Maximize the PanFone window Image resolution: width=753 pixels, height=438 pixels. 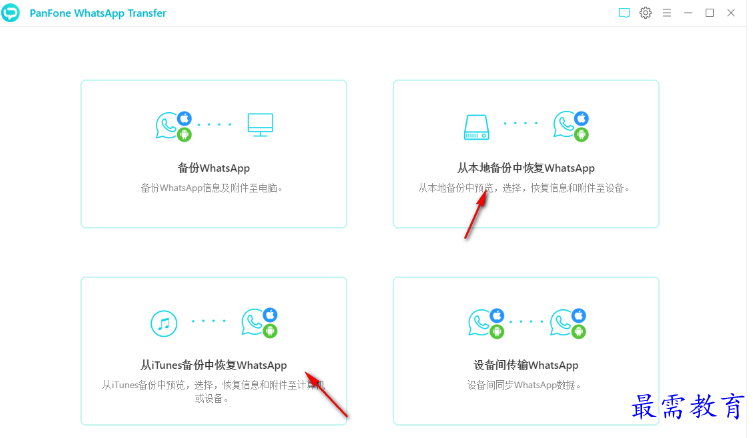pos(709,13)
